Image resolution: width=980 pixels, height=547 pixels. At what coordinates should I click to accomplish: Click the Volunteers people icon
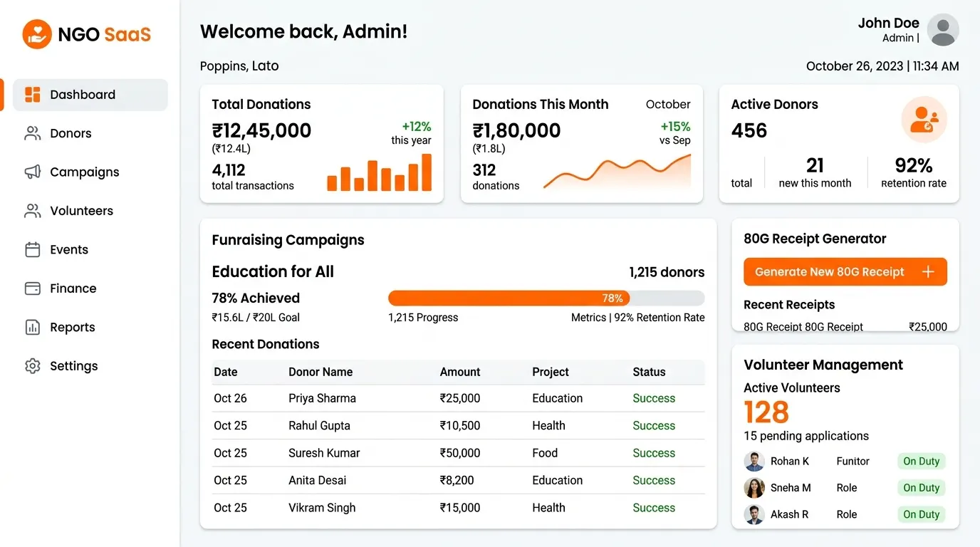33,211
